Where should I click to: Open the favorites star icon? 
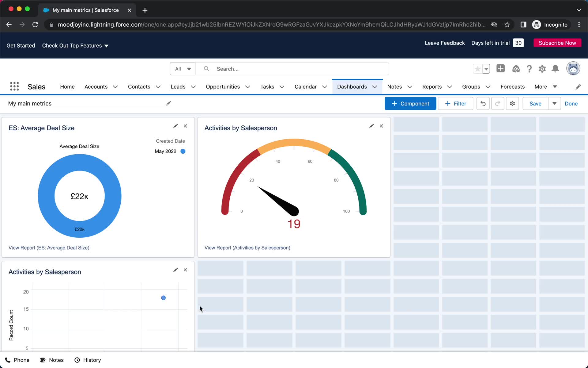[x=477, y=69]
